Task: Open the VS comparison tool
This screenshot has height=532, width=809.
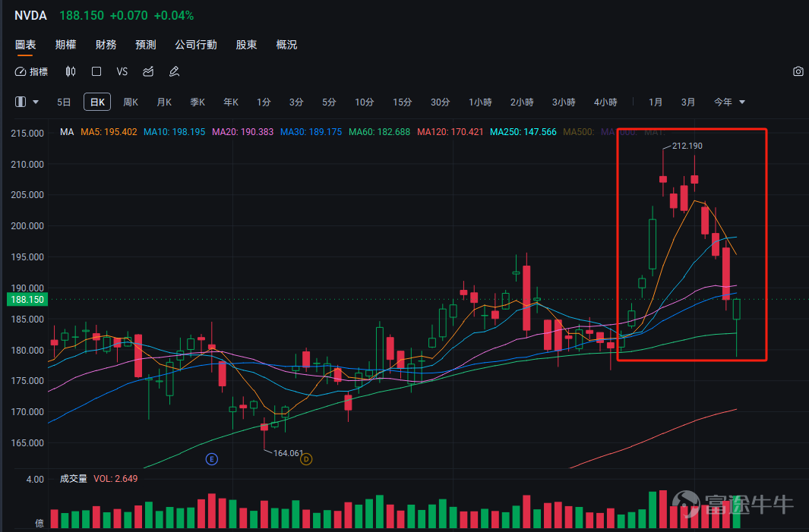Action: click(x=122, y=71)
